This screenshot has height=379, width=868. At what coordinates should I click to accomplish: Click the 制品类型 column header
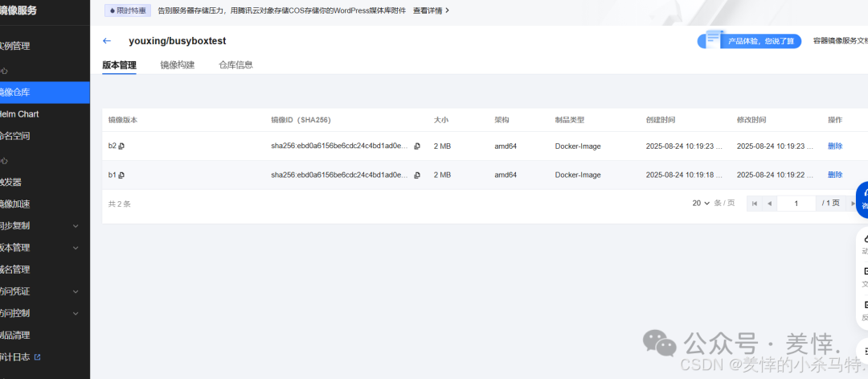click(x=570, y=120)
